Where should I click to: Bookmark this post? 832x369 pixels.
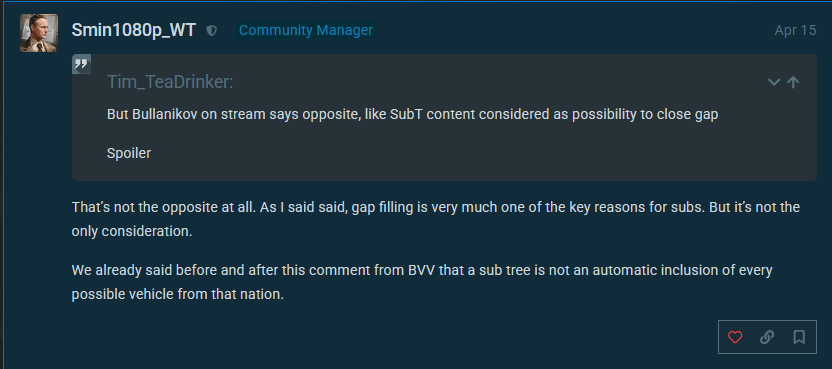(799, 337)
